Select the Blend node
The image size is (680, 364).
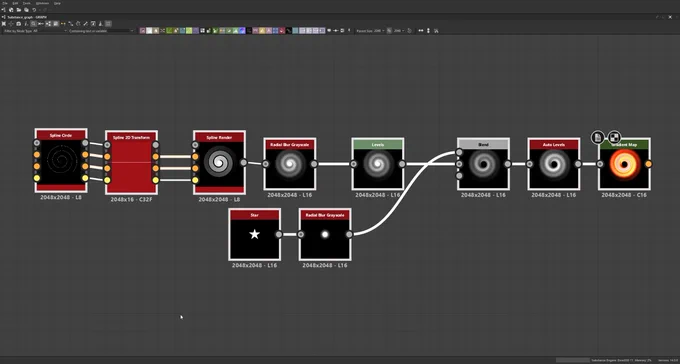point(483,164)
